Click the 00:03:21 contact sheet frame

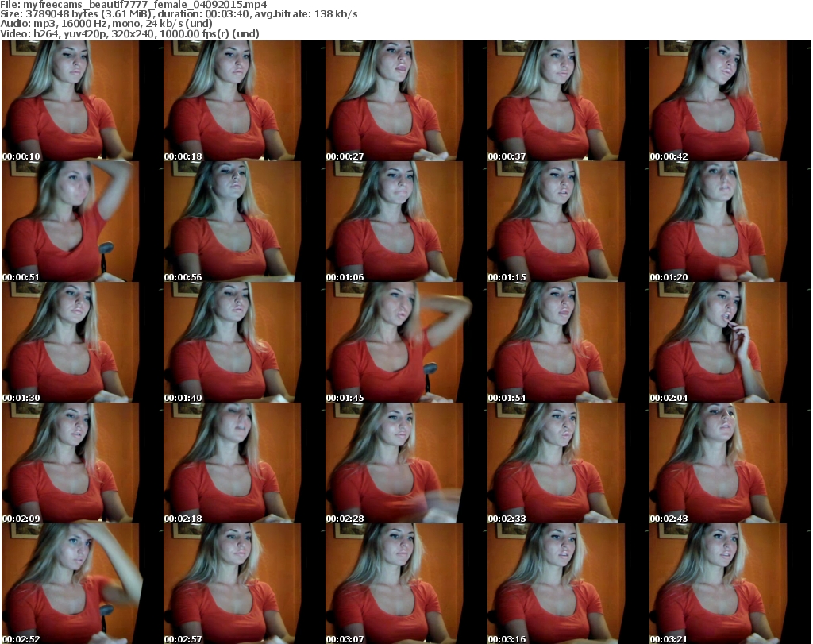coord(730,584)
